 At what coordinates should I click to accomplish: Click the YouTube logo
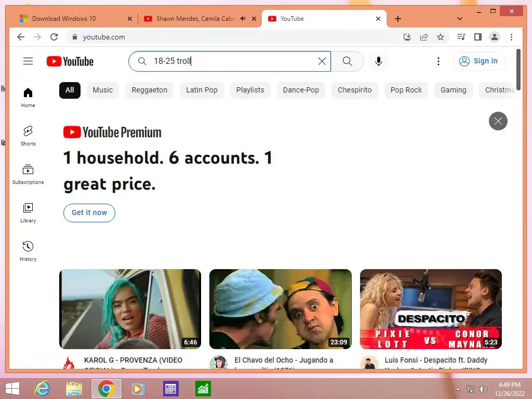point(70,61)
